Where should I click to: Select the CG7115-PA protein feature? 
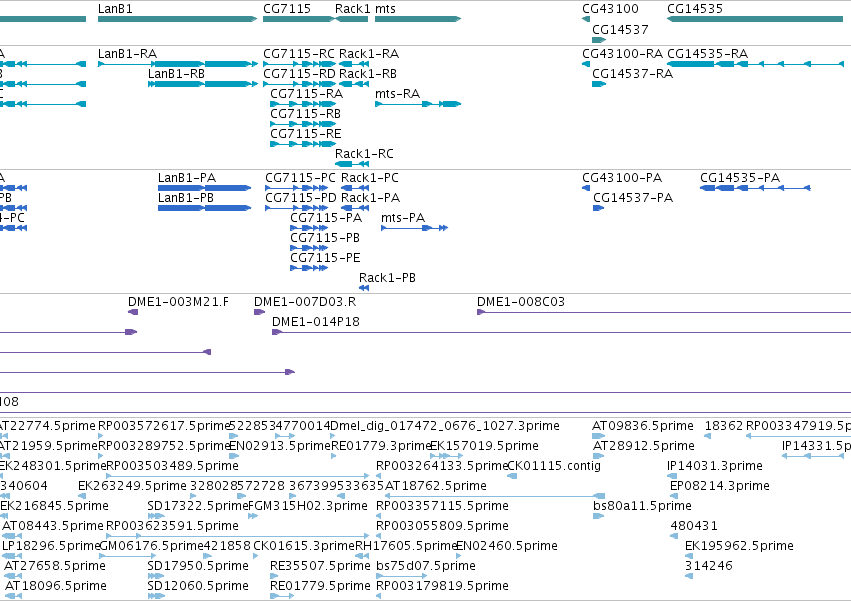point(309,229)
